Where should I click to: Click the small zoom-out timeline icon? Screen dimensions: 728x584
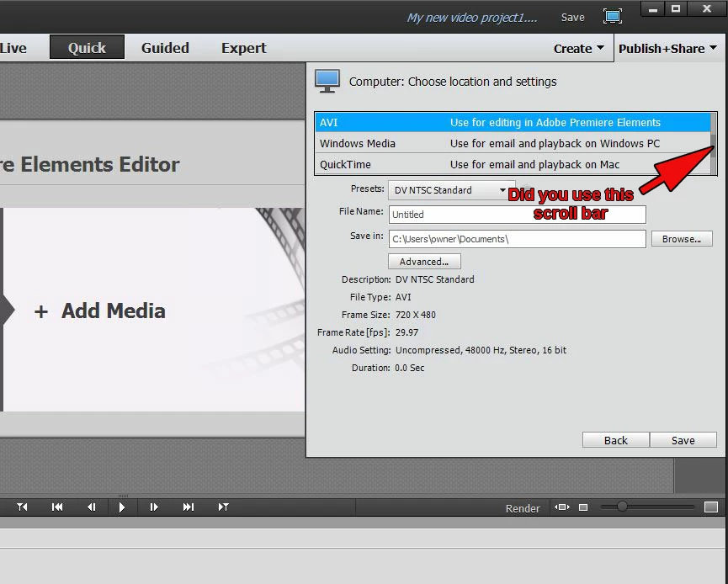[583, 507]
